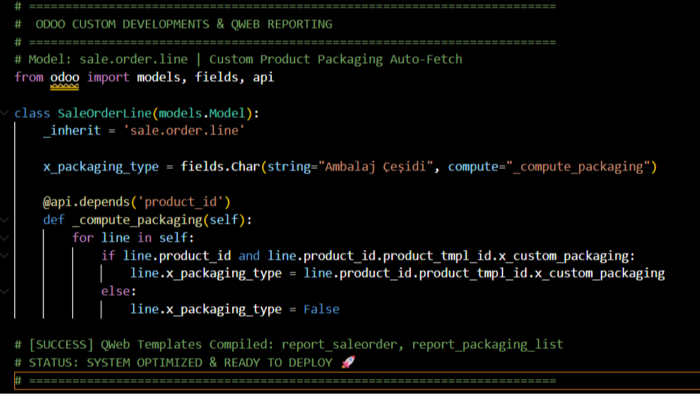Screen dimensions: 700x394
Task: Click the False value
Action: [321, 309]
